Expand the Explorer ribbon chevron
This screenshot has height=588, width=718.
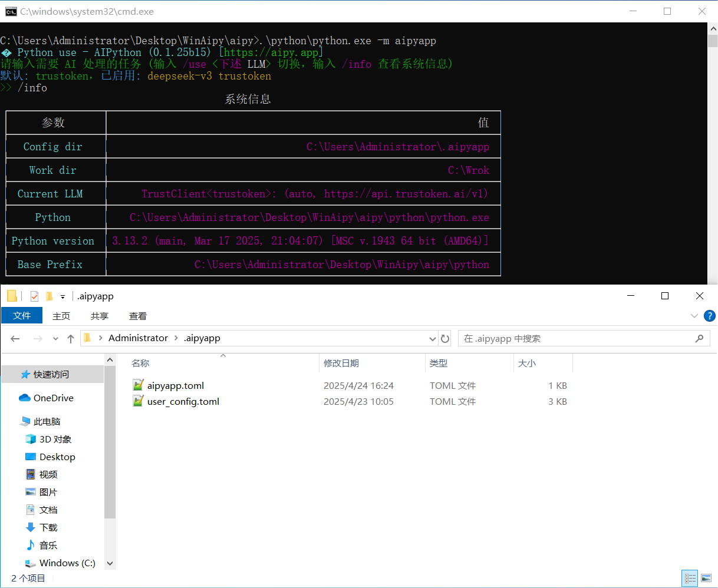click(694, 316)
